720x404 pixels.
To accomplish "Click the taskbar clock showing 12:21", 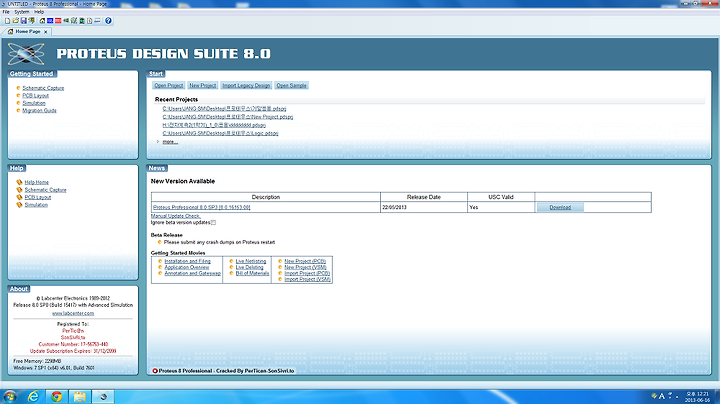I will [x=697, y=397].
